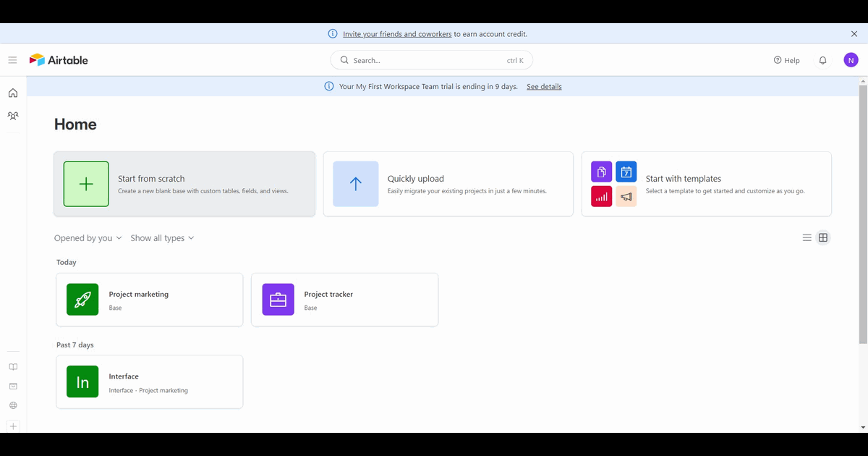Expand 'Opened by you' filter dropdown
868x456 pixels.
[88, 238]
